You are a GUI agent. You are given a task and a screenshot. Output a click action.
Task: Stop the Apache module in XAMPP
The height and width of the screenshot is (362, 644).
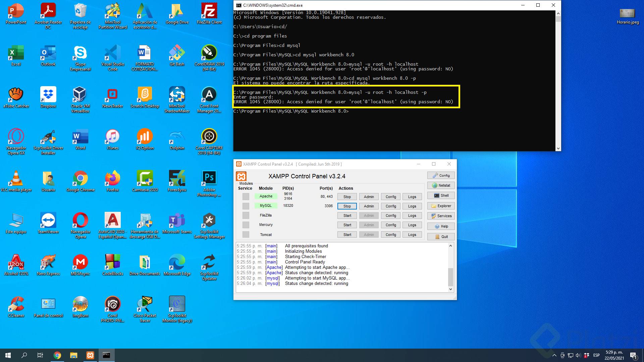(347, 197)
